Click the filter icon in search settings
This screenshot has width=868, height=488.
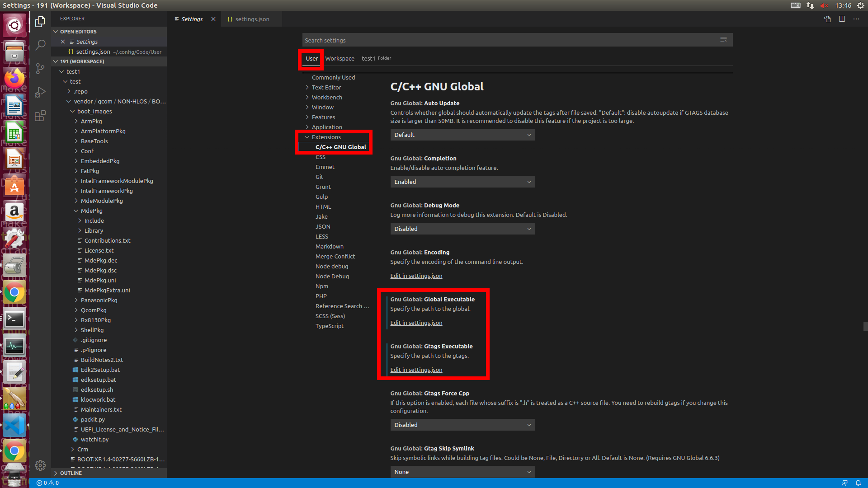(723, 40)
